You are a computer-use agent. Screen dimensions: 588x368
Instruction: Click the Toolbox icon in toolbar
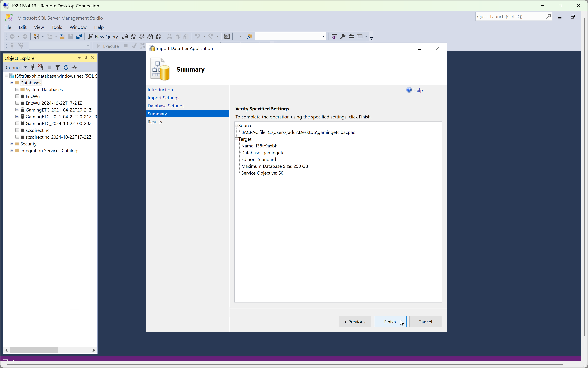(351, 37)
